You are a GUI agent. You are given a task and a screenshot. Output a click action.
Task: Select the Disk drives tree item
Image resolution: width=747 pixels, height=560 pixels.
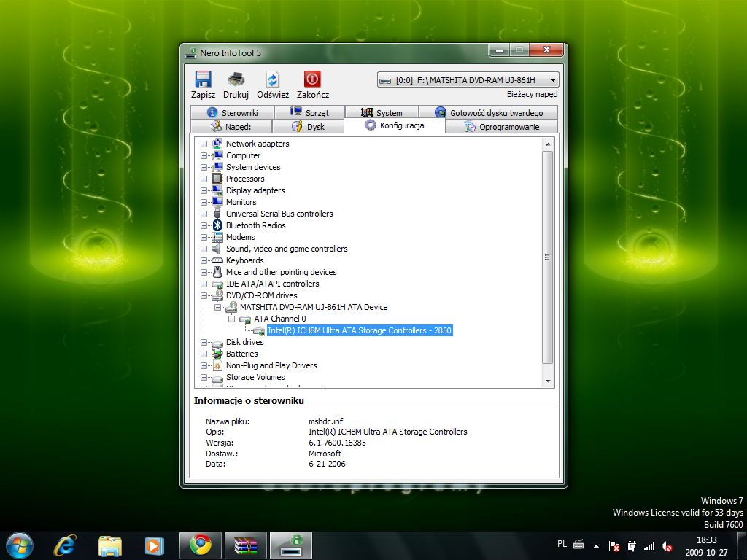click(x=244, y=342)
